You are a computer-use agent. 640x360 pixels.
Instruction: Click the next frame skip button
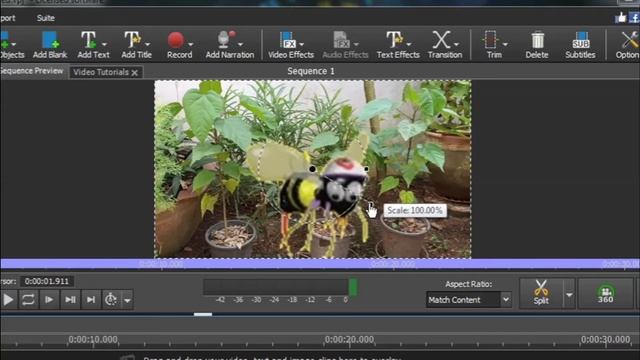click(x=70, y=300)
